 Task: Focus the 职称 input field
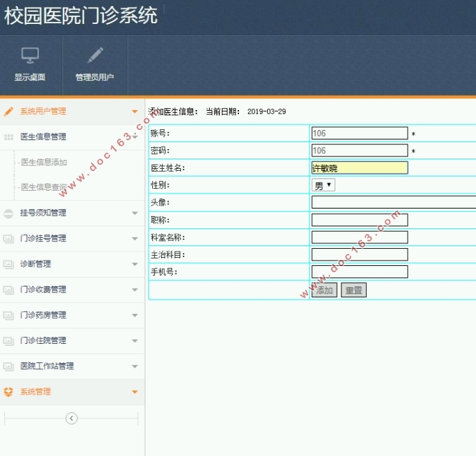click(360, 219)
